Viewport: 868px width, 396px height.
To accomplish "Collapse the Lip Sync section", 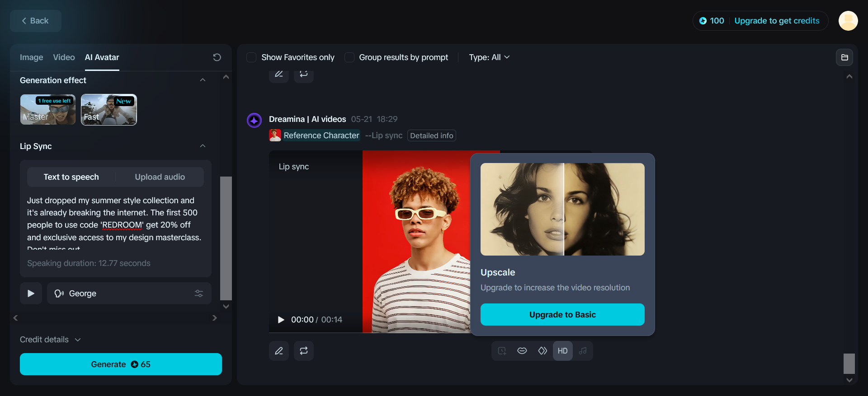I will click(x=203, y=146).
